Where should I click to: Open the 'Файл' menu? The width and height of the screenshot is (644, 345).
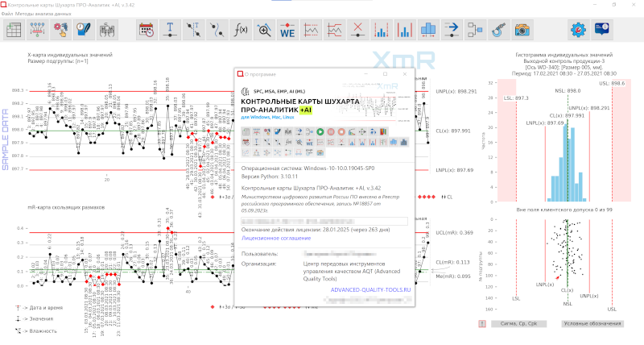6,15
